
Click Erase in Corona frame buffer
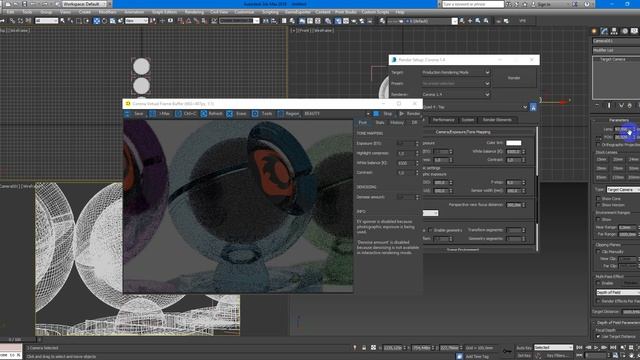(237, 114)
